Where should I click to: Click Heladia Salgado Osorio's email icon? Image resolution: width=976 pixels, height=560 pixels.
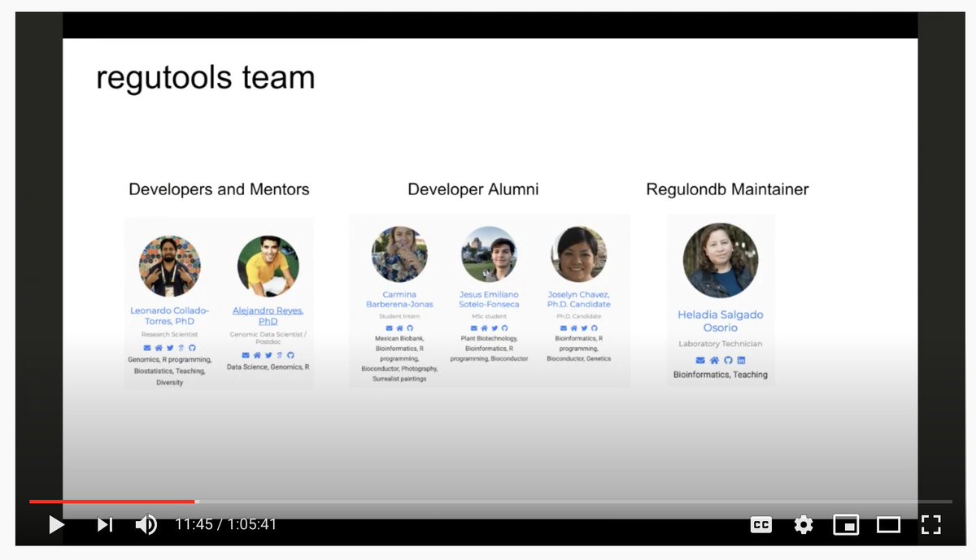pos(700,360)
